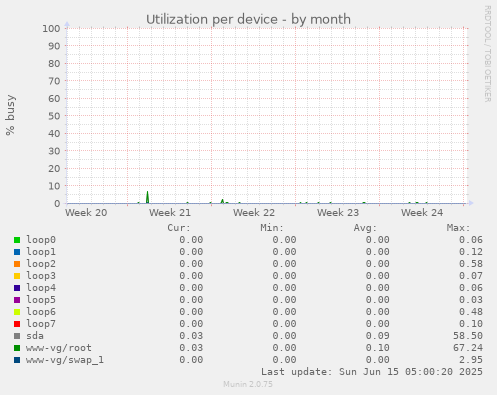497x395 pixels.
Task: Click loop3 max value 0.07
Action: (x=471, y=276)
